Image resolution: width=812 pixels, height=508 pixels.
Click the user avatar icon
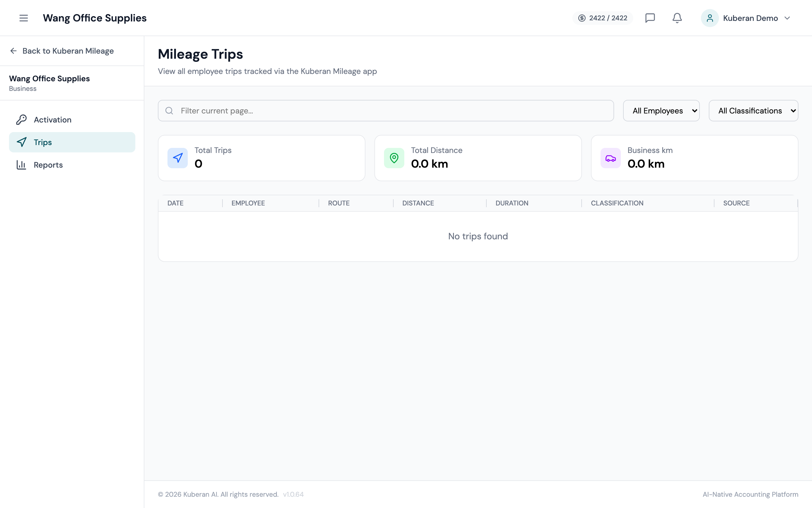click(x=710, y=18)
